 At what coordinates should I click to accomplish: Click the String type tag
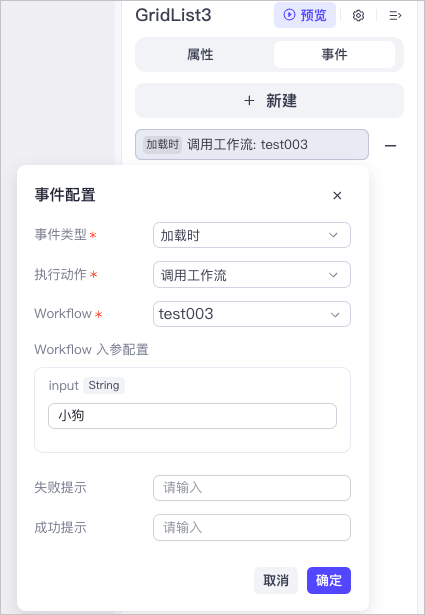(x=104, y=385)
